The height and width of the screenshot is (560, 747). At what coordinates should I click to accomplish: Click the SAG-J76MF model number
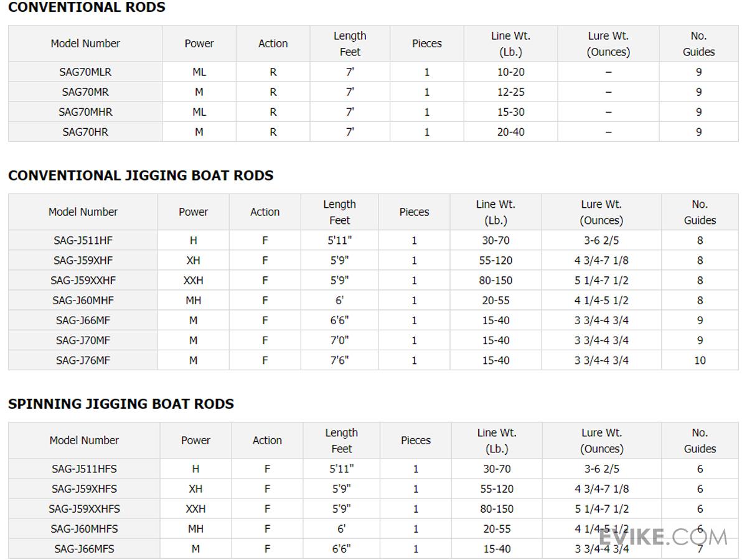pyautogui.click(x=83, y=360)
